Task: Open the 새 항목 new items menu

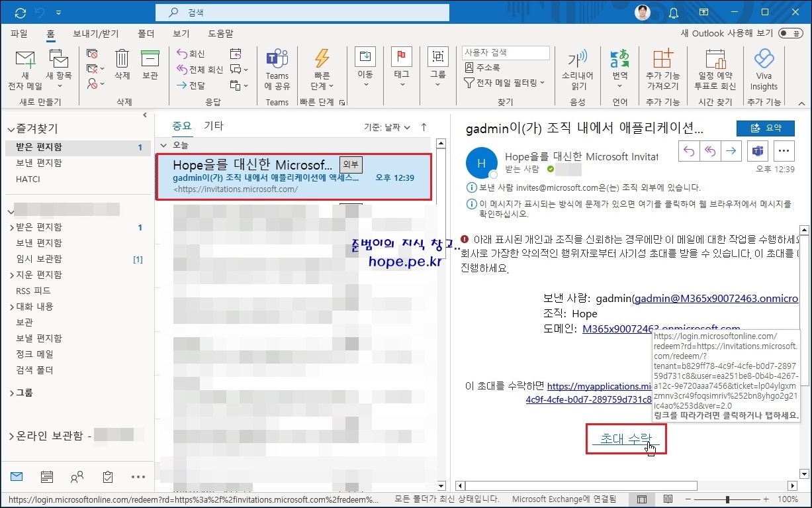Action: point(59,70)
